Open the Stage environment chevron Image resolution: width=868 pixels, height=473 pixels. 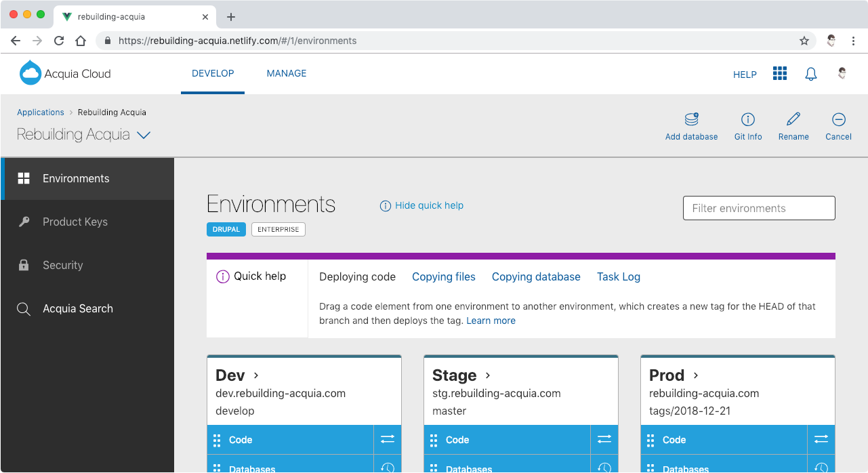pyautogui.click(x=488, y=375)
